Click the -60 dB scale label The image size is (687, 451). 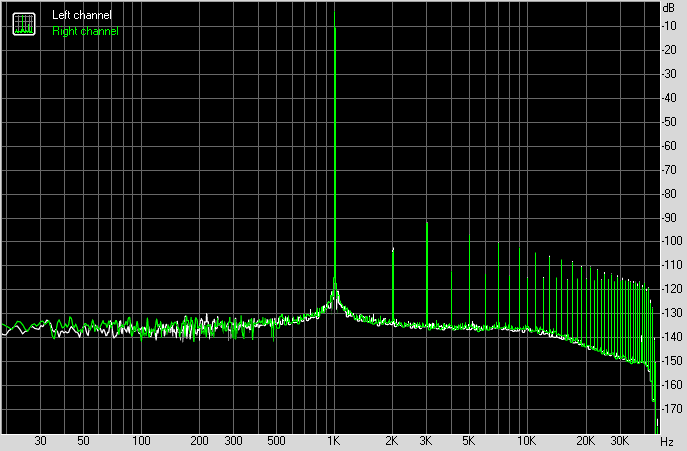pyautogui.click(x=669, y=146)
